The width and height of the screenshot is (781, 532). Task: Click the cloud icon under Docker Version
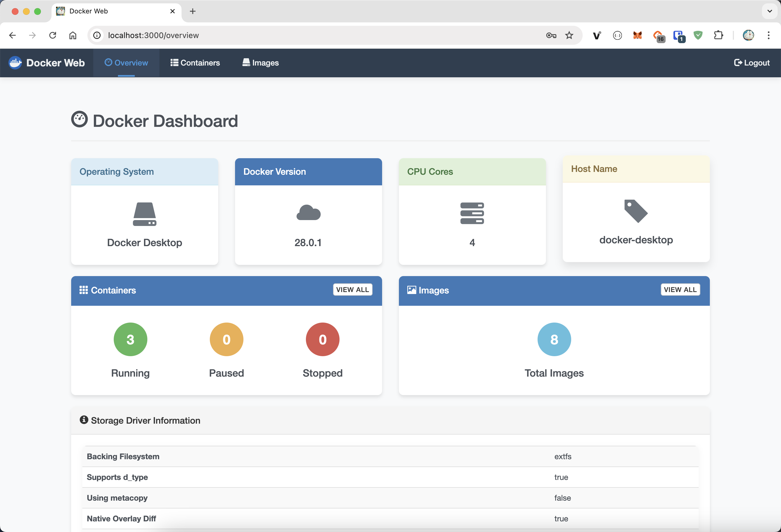[308, 213]
